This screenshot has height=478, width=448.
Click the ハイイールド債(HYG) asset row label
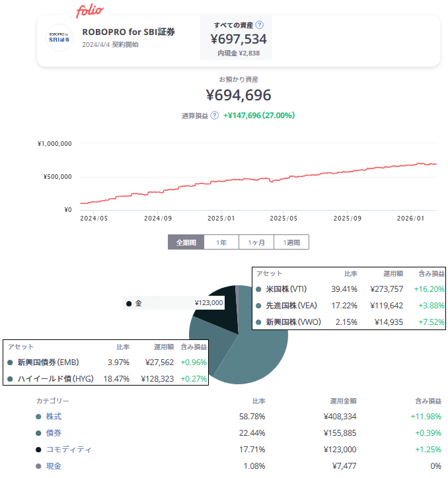[56, 378]
